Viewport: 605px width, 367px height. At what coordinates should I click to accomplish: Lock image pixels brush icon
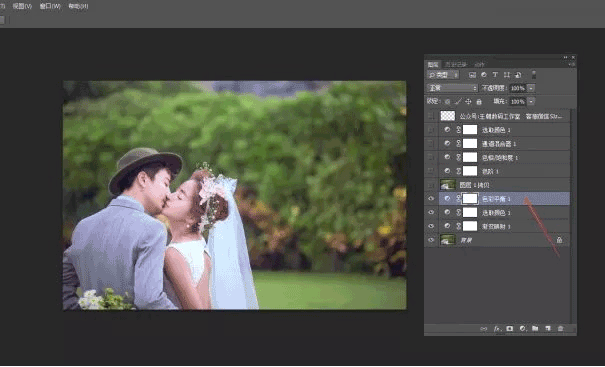(x=458, y=101)
